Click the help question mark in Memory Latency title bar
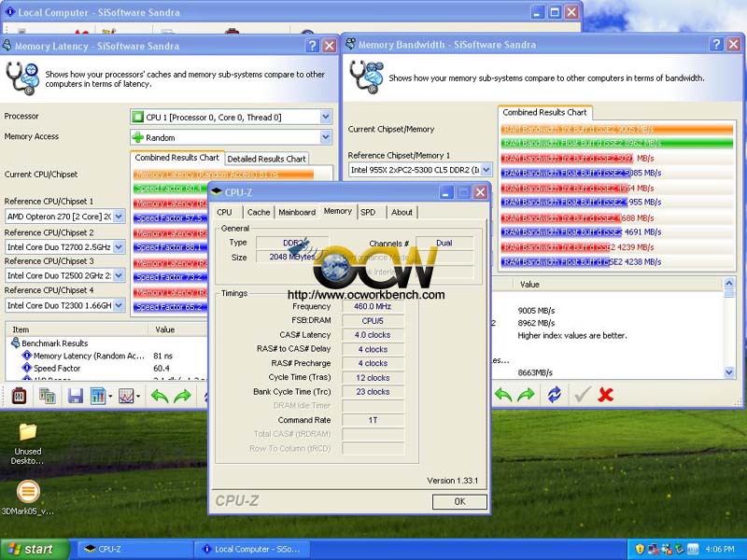Viewport: 747px width, 560px height. click(x=312, y=46)
